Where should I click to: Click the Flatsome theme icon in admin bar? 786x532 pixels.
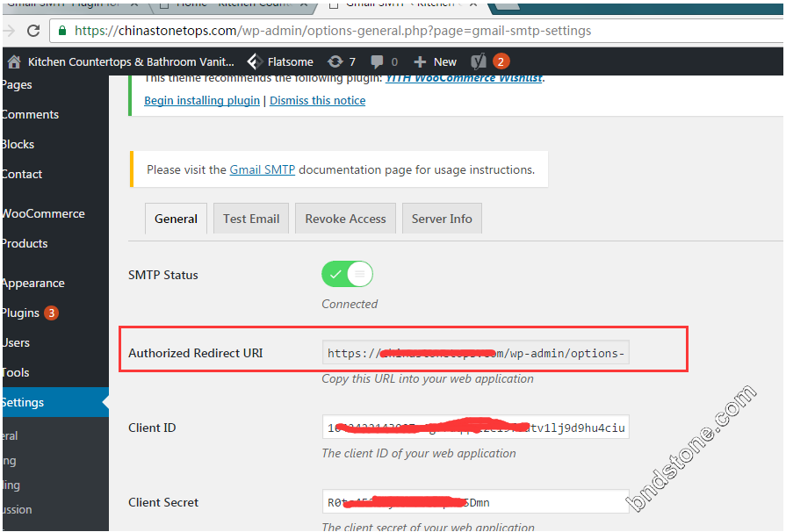click(x=255, y=61)
